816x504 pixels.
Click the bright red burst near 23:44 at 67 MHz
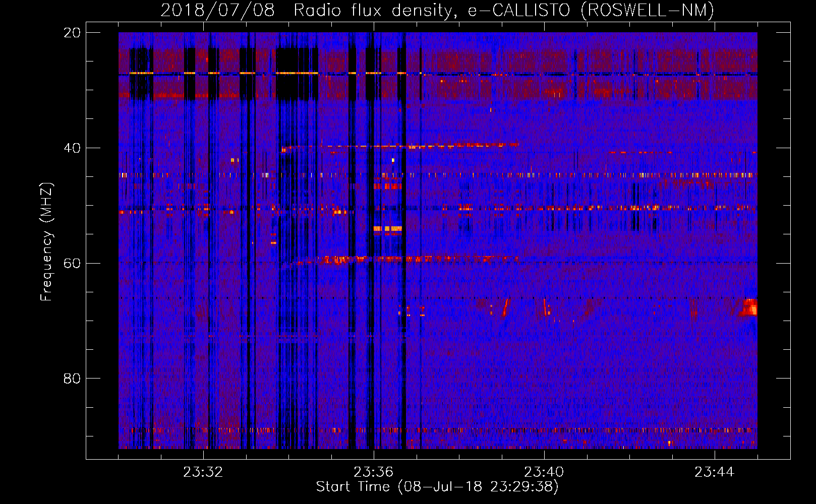pos(749,307)
